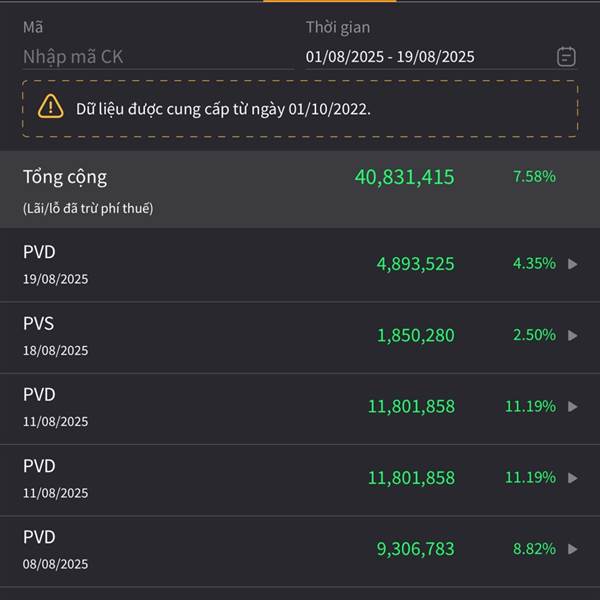Select the Tổng cộng summary row

[x=300, y=189]
